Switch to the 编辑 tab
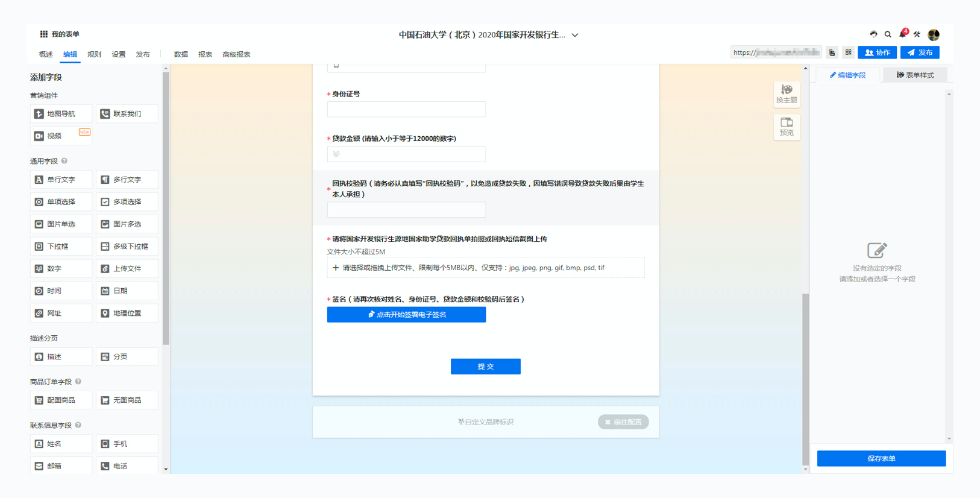Screen dimensions: 980x498 [x=70, y=54]
